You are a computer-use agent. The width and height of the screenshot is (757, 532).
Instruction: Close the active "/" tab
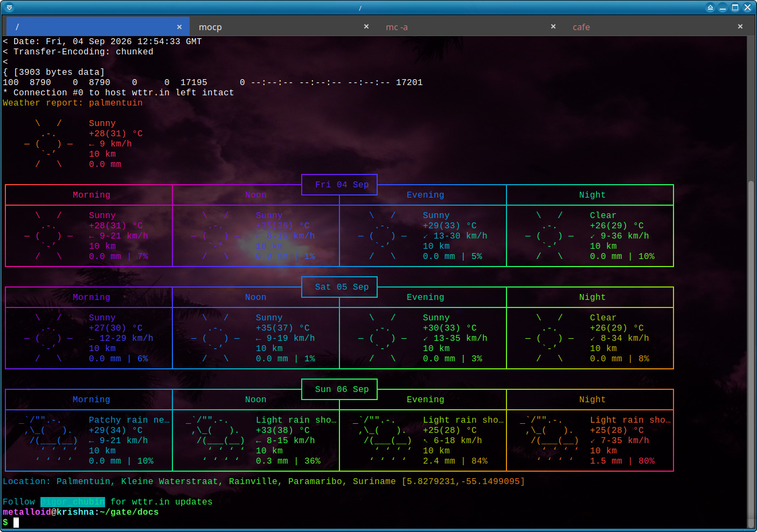179,27
